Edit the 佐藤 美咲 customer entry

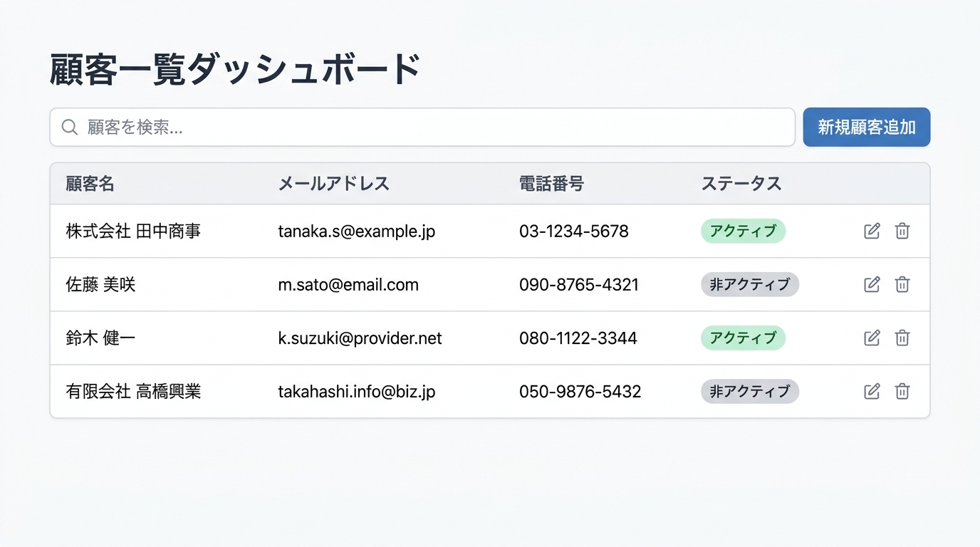(872, 284)
